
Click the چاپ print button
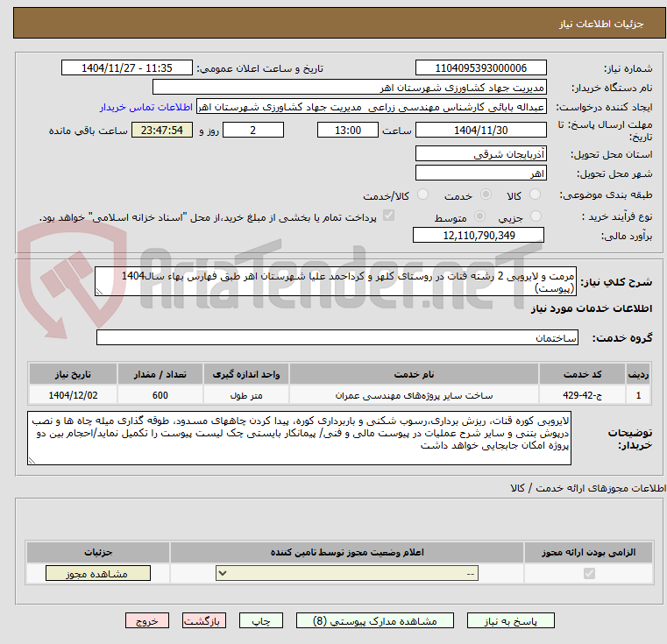[x=261, y=620]
